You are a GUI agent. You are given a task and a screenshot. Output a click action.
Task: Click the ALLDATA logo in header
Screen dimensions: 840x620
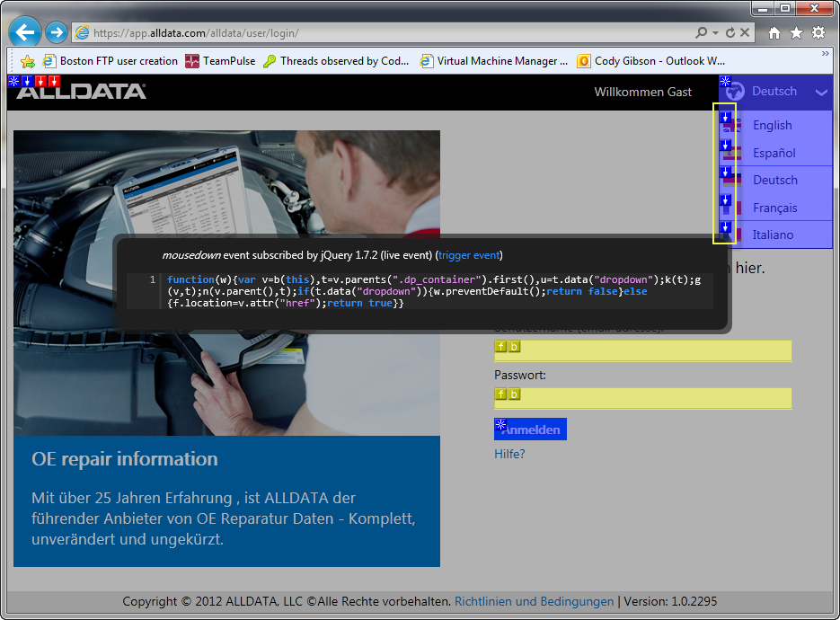point(81,92)
